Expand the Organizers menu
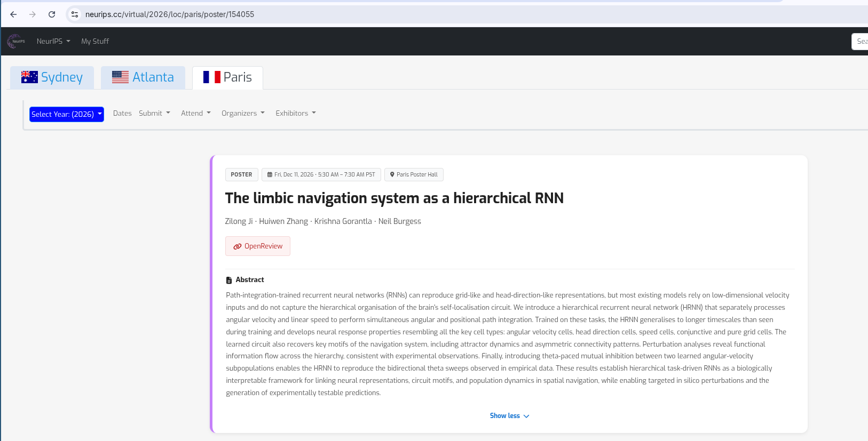Screen dimensions: 868x441 point(243,113)
